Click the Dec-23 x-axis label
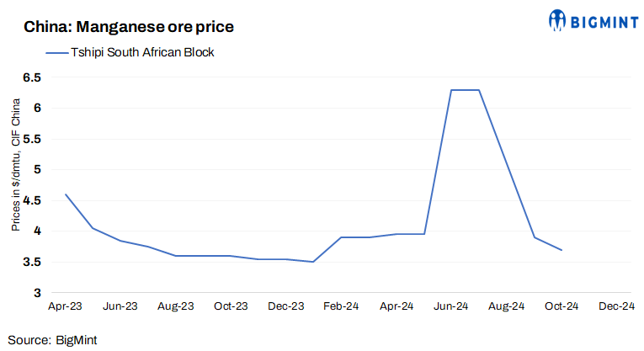 coord(285,307)
